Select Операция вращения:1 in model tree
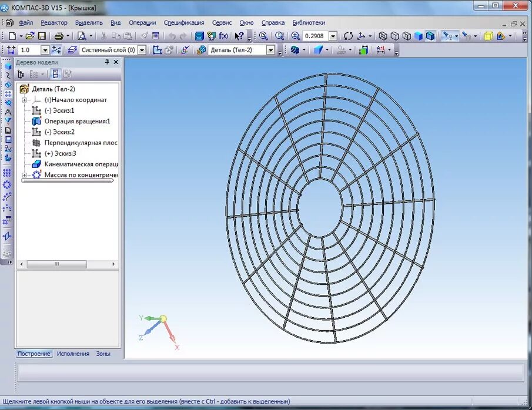The width and height of the screenshot is (532, 410). coord(78,122)
